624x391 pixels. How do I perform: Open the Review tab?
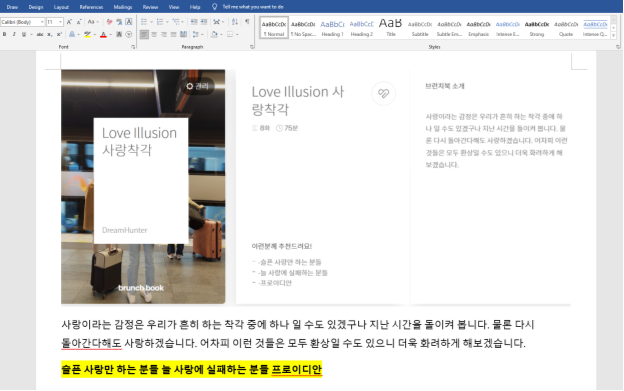coord(150,7)
